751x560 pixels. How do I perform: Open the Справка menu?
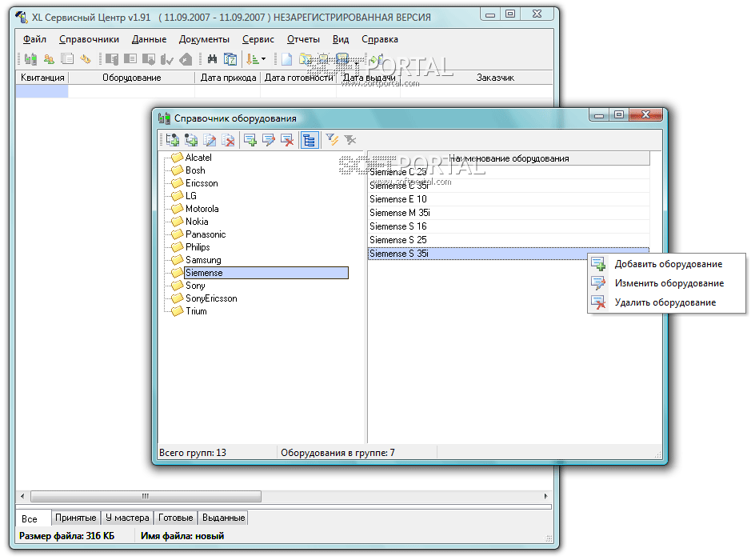[380, 39]
